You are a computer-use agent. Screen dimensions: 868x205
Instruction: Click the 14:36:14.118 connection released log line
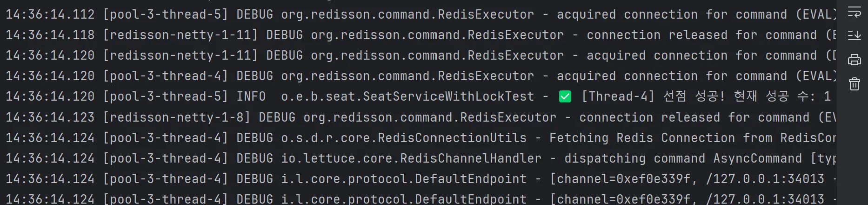(421, 35)
